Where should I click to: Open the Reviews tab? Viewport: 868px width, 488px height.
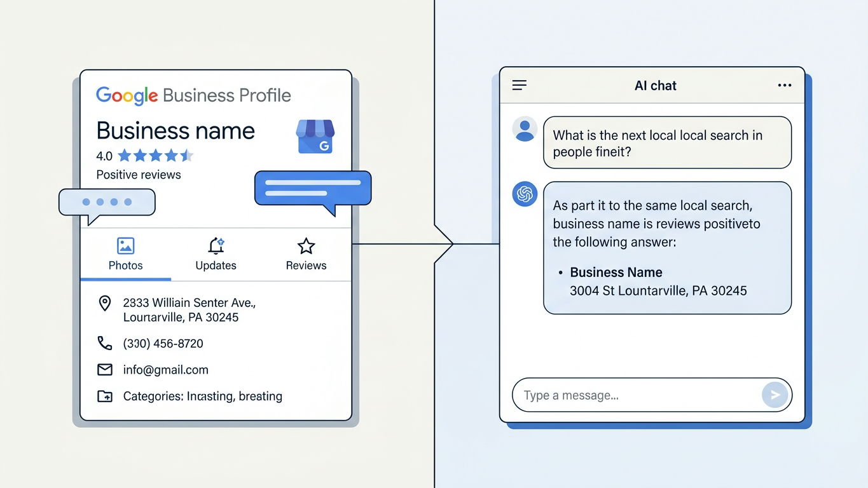[306, 255]
